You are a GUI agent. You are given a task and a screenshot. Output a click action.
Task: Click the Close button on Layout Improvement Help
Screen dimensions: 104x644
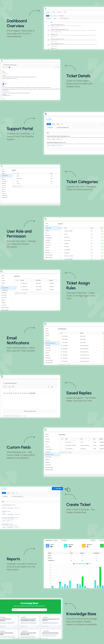(52, 387)
